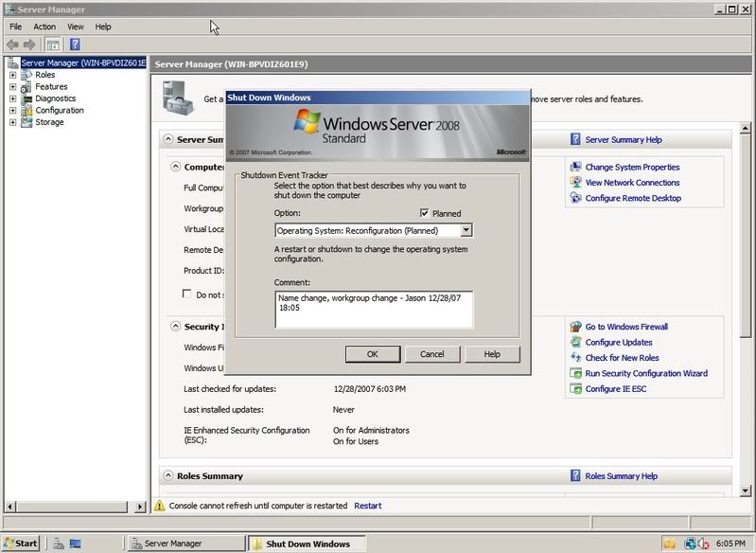Expand the Features tree node
Viewport: 756px width, 553px height.
point(12,87)
